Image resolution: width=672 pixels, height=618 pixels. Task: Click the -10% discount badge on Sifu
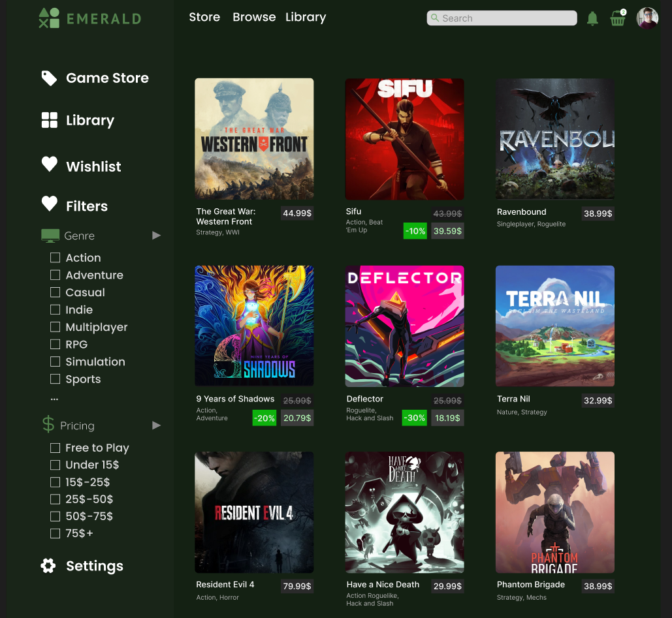tap(415, 231)
